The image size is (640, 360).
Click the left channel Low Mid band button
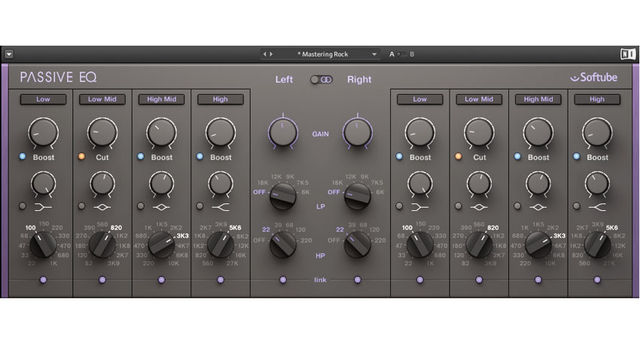pyautogui.click(x=102, y=99)
